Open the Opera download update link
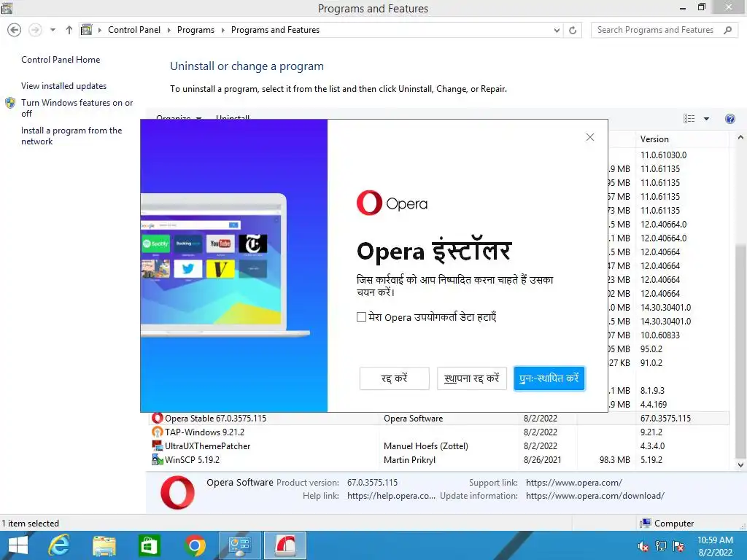 pyautogui.click(x=595, y=496)
